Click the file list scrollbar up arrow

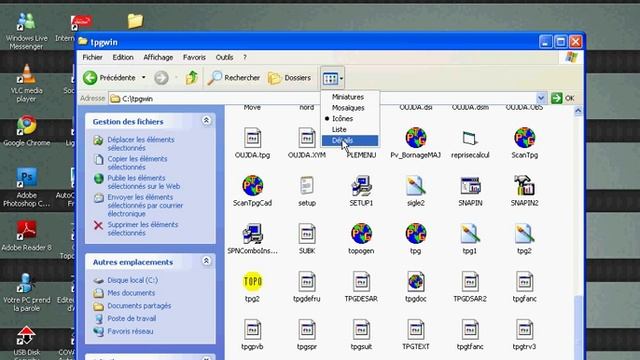[578, 111]
